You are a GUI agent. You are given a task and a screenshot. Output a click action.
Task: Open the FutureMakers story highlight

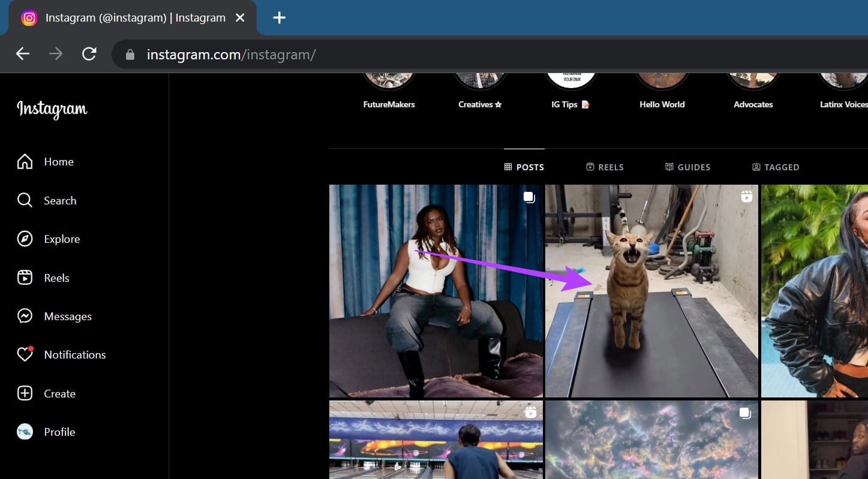pos(389,90)
